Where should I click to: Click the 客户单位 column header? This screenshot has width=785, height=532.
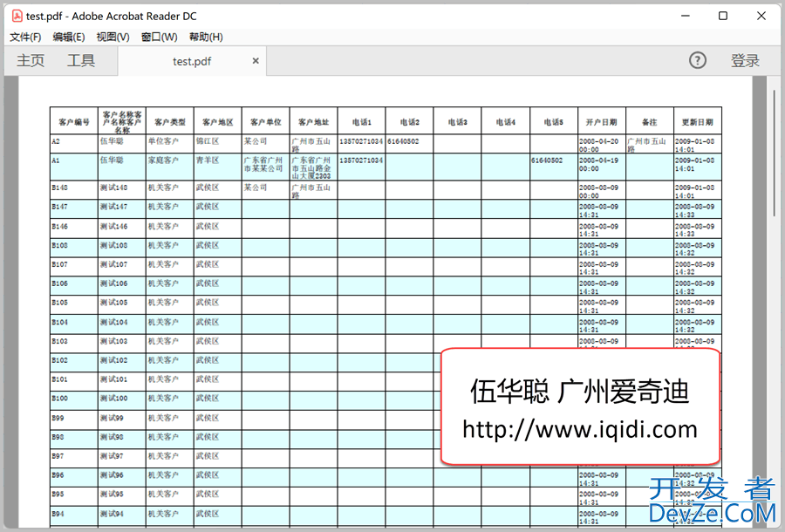point(266,121)
